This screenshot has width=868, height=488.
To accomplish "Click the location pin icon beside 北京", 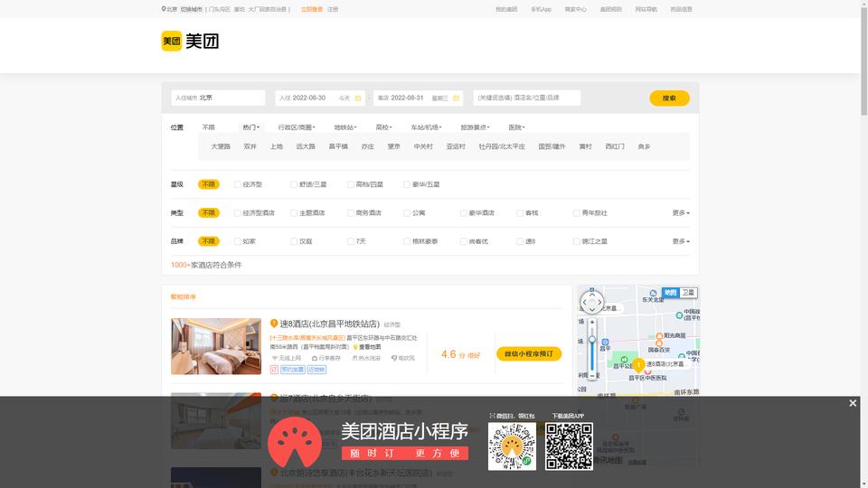I will coord(164,9).
